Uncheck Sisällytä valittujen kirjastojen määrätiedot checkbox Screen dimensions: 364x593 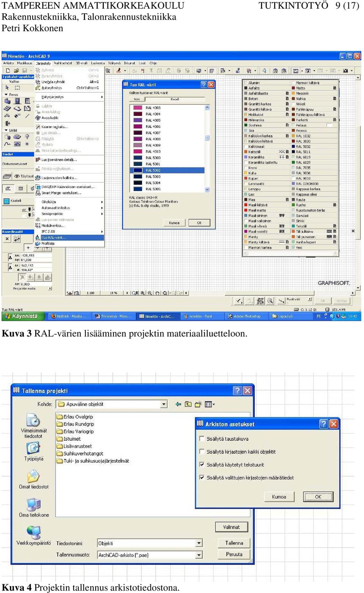pos(202,478)
